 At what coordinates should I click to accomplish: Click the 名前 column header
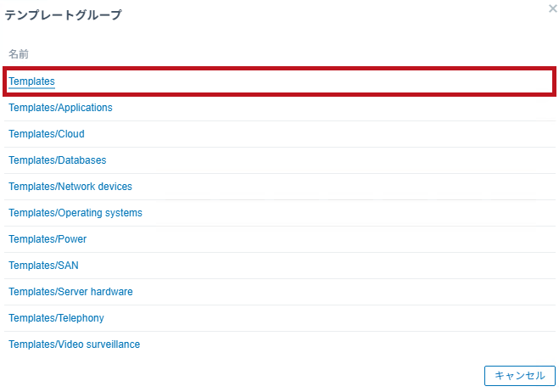point(19,54)
